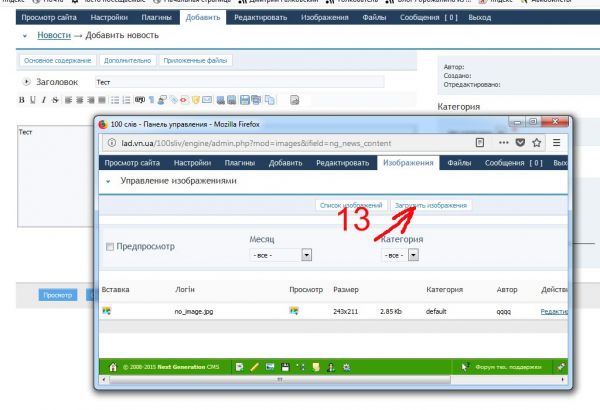
Task: Apply italic formatting in the editor toolbar
Action: coord(44,100)
